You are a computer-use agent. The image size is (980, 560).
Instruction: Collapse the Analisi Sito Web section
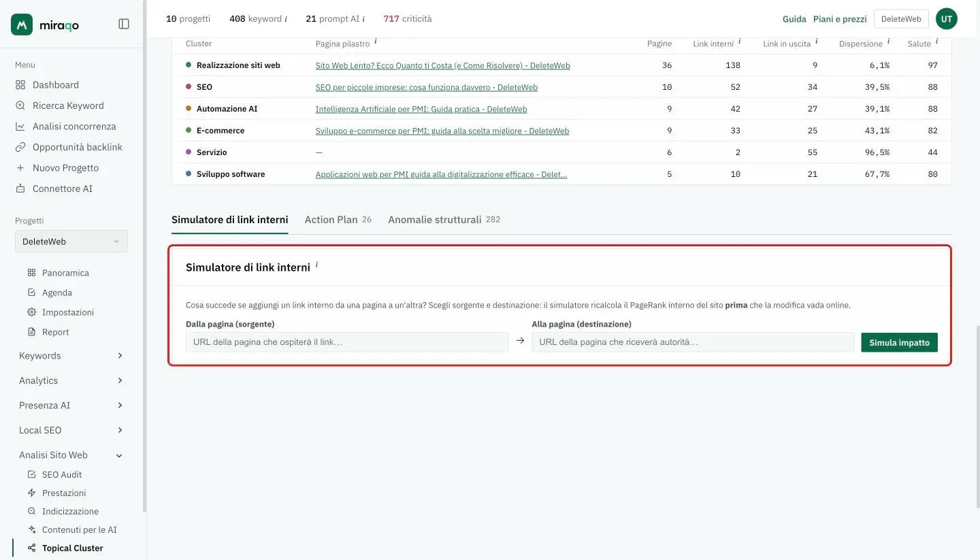[71, 455]
